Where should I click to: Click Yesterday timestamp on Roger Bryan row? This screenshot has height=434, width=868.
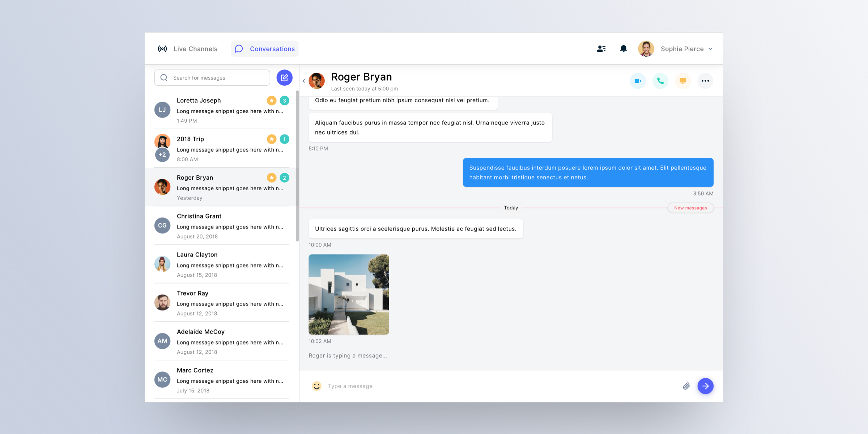tap(190, 198)
